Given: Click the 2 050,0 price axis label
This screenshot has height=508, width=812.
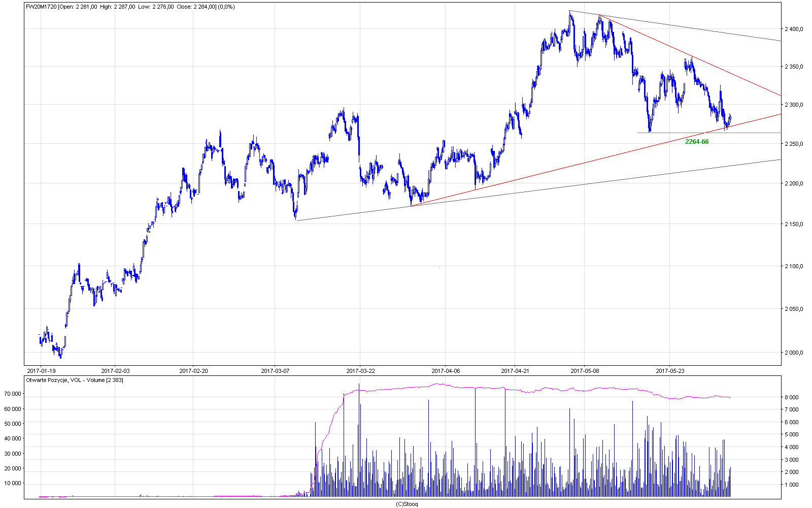Looking at the screenshot, I should tap(794, 309).
